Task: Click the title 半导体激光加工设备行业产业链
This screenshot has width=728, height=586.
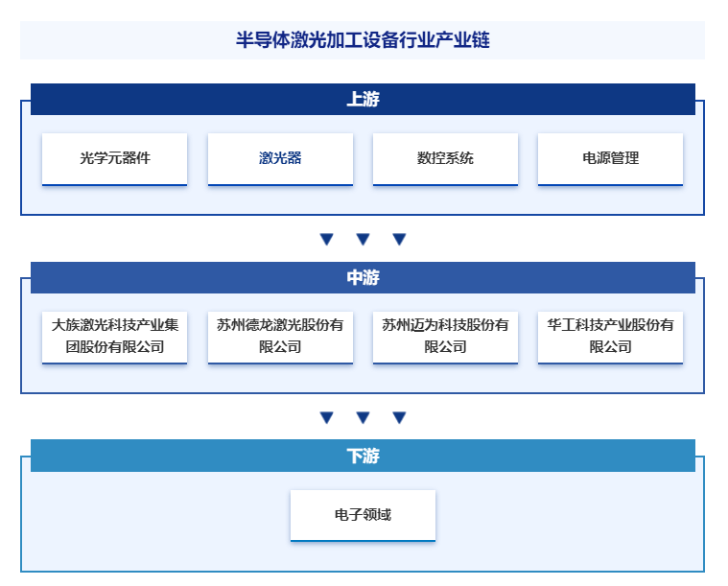Action: (363, 40)
